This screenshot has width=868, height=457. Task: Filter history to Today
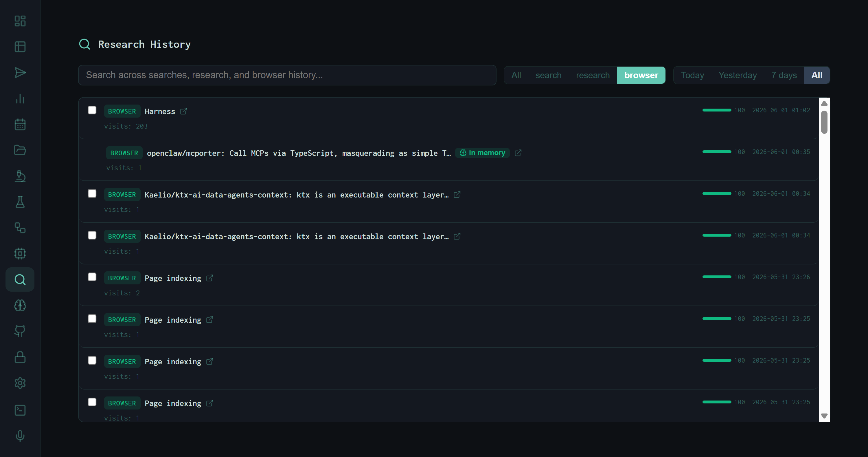point(692,75)
